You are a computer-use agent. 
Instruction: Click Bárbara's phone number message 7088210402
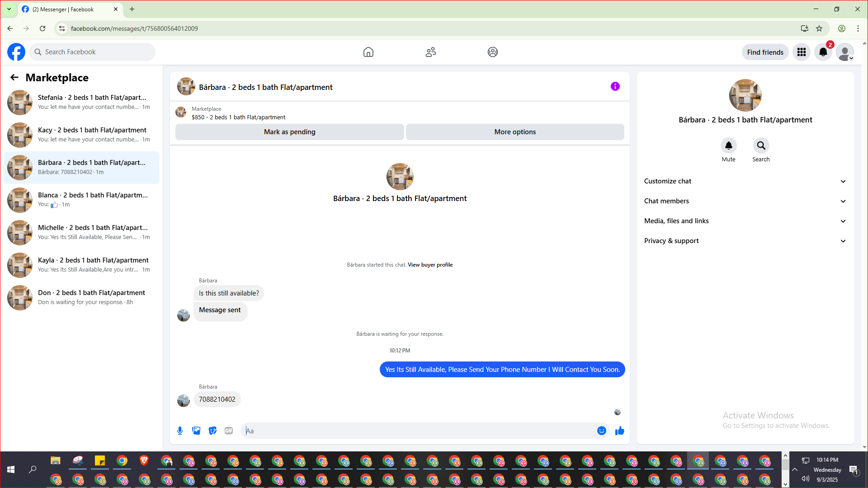(217, 399)
